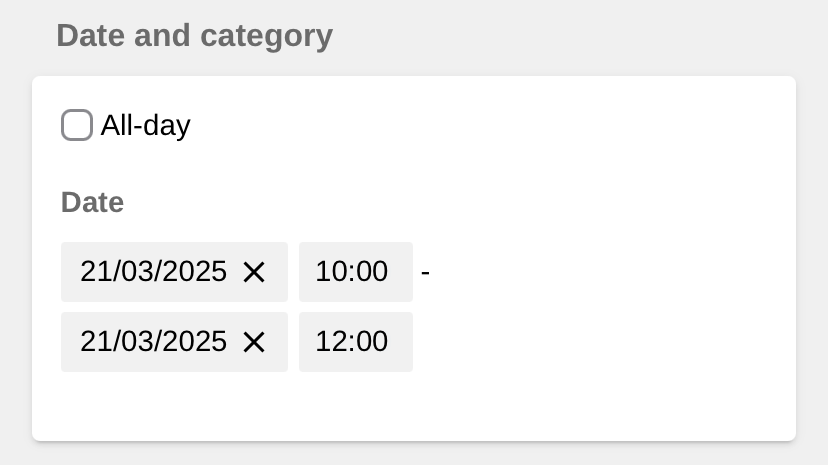Click the All-day label text

[x=145, y=126]
